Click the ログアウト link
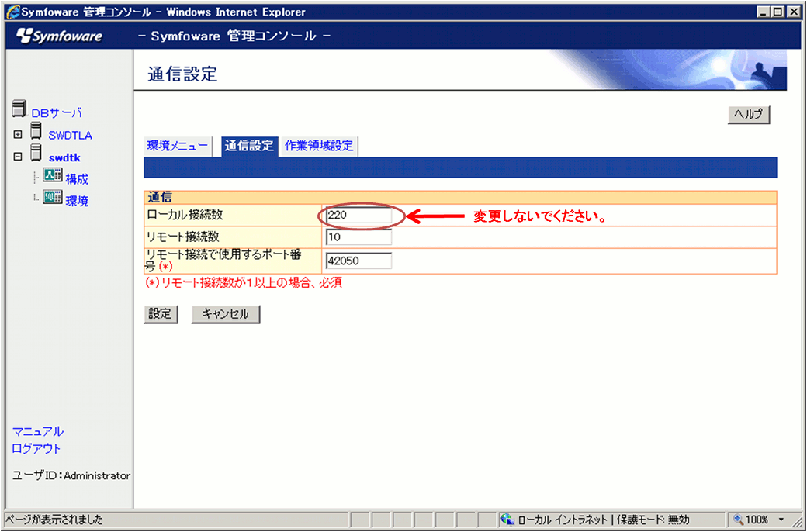807x532 pixels. [x=36, y=449]
